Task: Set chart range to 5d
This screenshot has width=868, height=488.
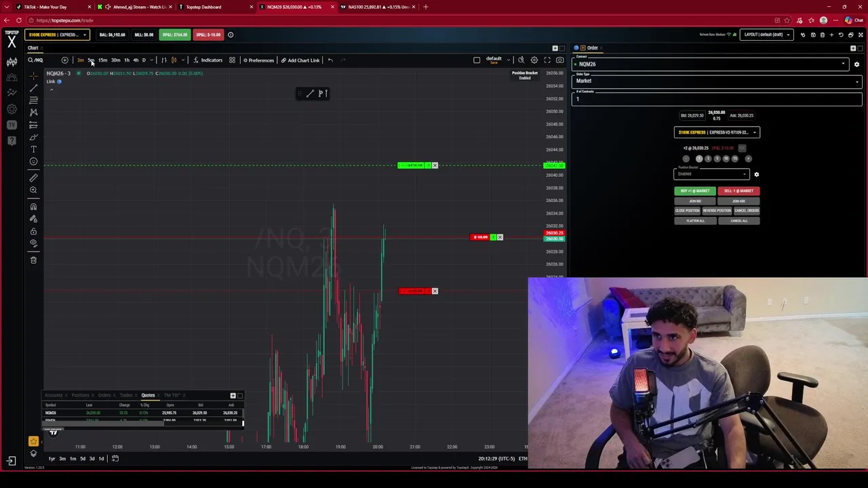Action: [82, 459]
